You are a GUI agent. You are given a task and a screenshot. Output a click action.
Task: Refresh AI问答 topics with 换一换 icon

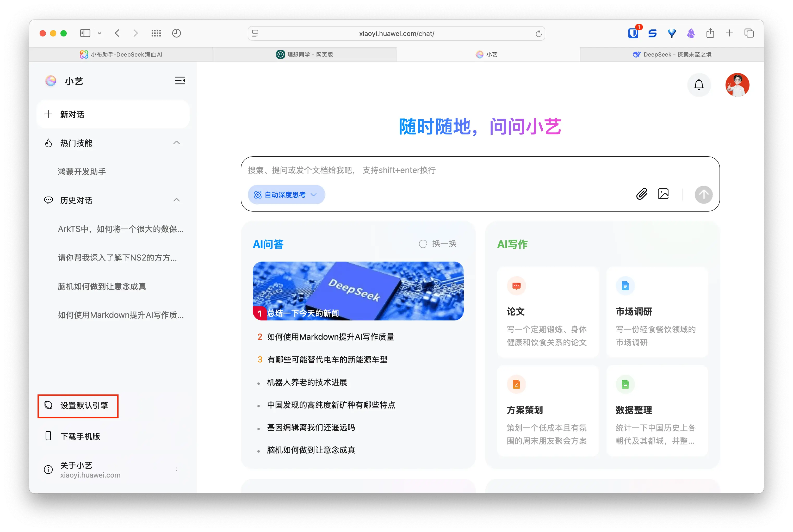click(423, 244)
